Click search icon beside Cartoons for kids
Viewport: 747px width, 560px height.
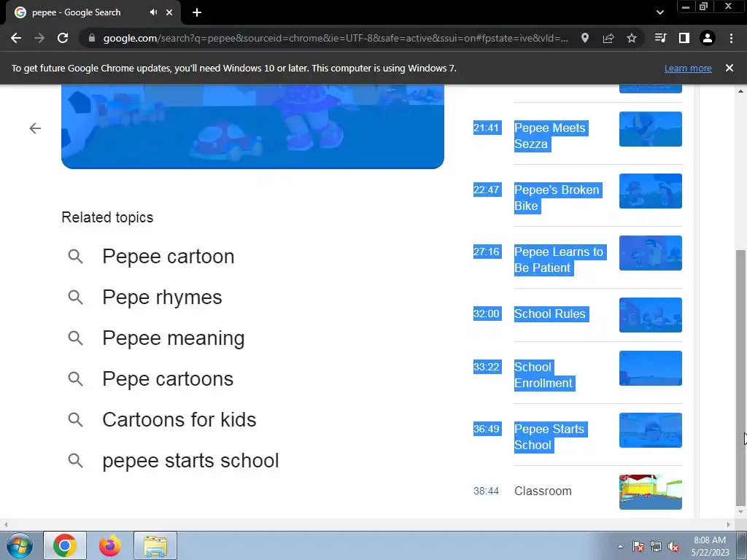(75, 420)
